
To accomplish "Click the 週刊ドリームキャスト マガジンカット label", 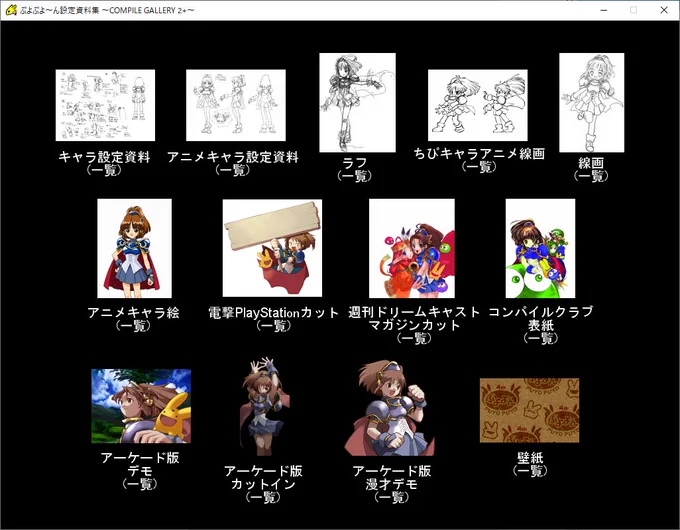I will [x=414, y=319].
